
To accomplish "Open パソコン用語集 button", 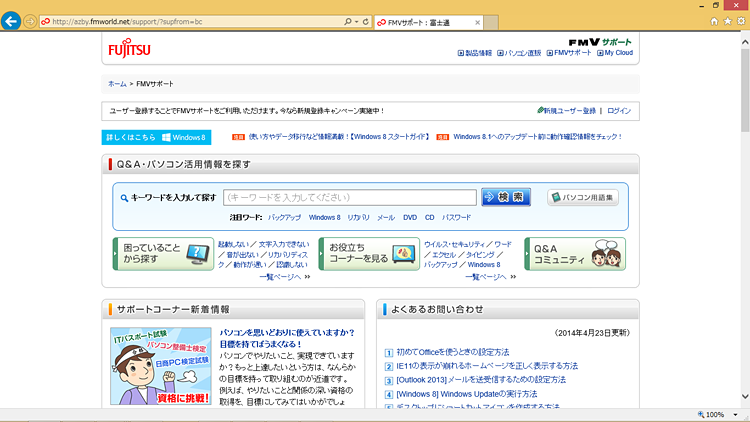I will click(x=583, y=197).
